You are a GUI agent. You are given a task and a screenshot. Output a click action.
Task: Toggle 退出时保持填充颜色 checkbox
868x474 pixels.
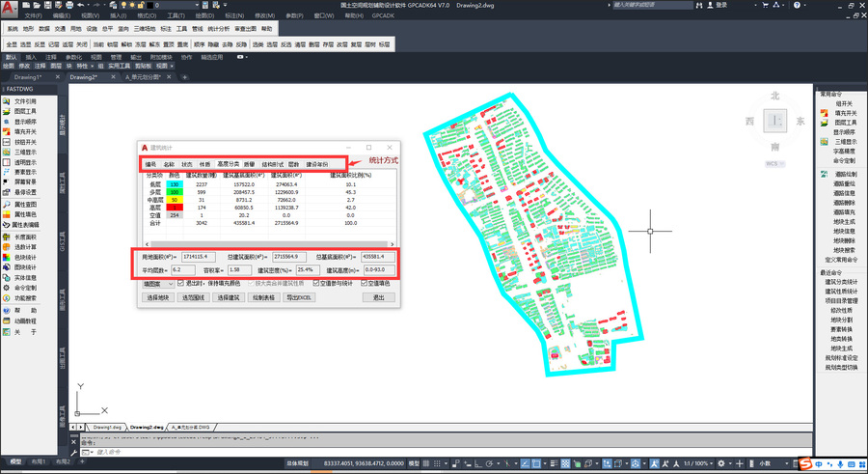tap(180, 283)
